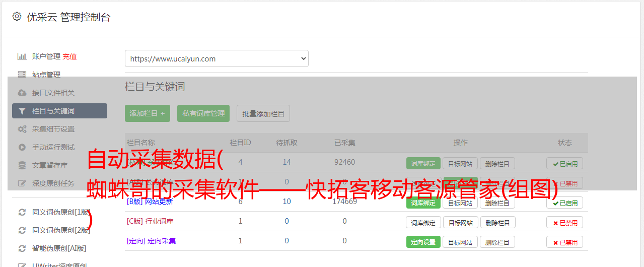Viewport: 644px width, 267px height.
Task: Toggle 已禁用 status for 行业词库 row
Action: 564,222
